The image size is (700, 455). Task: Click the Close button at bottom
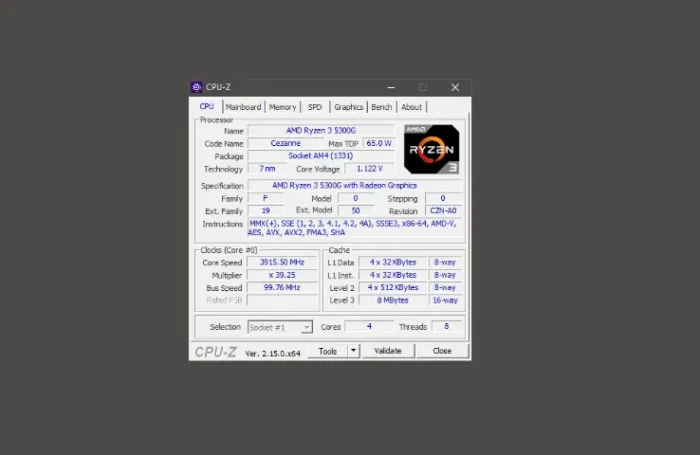coord(442,351)
